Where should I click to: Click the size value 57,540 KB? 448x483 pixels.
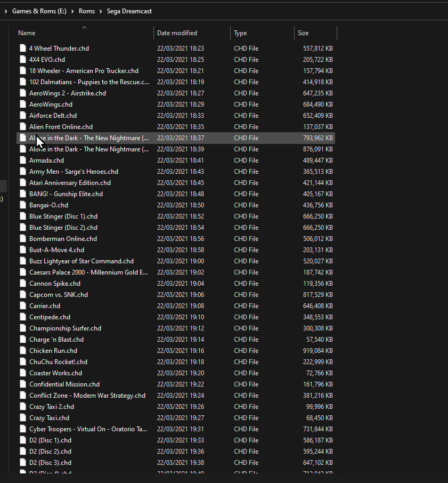320,340
